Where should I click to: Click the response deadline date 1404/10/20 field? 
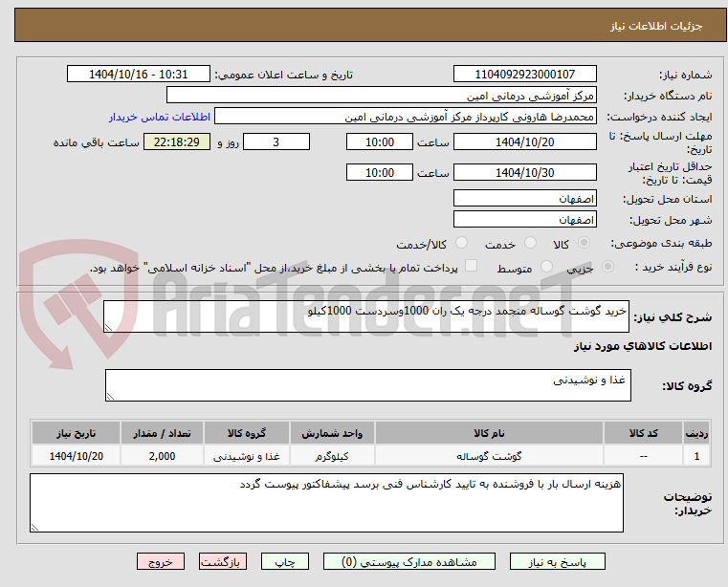524,142
